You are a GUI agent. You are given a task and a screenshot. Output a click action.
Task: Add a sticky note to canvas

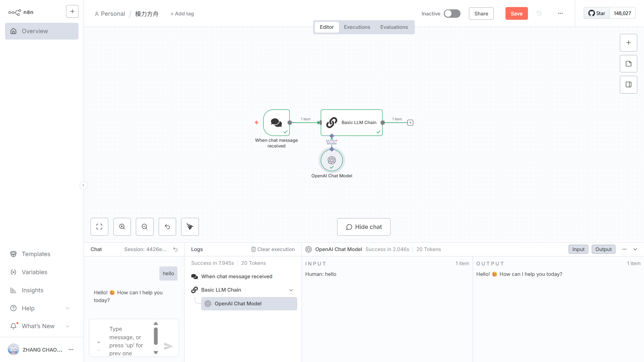click(628, 64)
